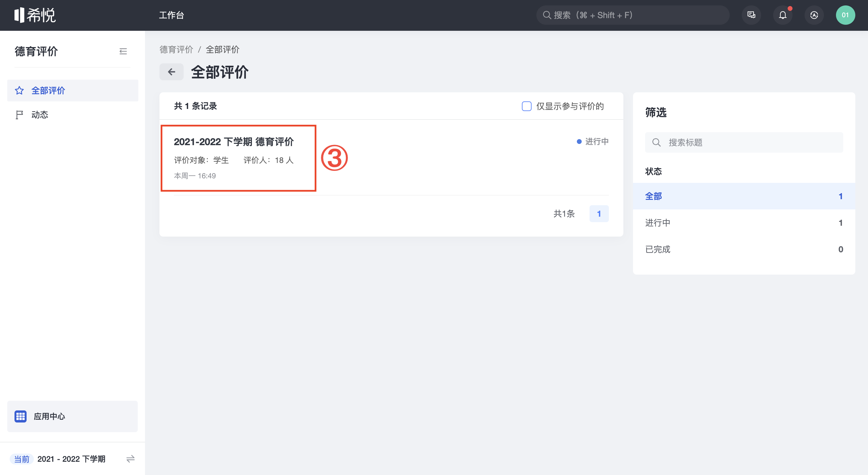This screenshot has height=475, width=868.
Task: Click the 当前 semester badge
Action: click(x=22, y=459)
